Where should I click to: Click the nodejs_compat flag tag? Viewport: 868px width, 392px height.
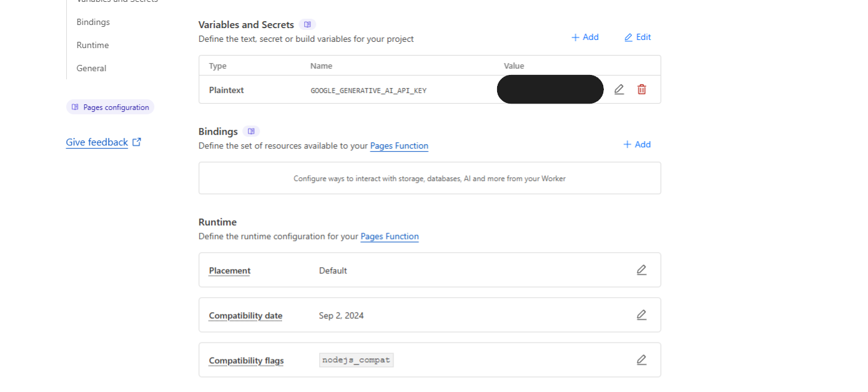coord(356,360)
